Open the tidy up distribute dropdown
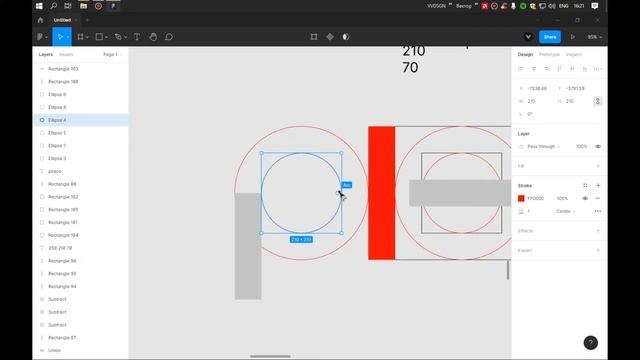This screenshot has width=640, height=360. pos(598,69)
